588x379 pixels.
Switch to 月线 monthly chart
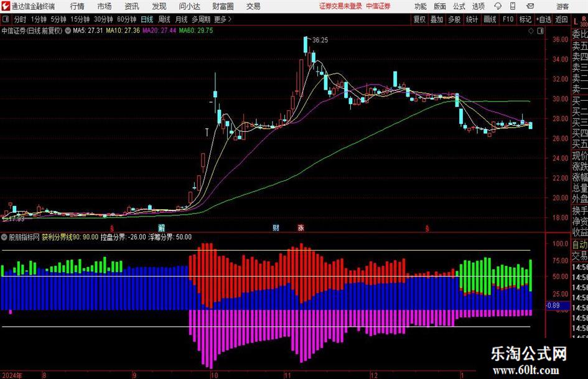click(x=182, y=19)
